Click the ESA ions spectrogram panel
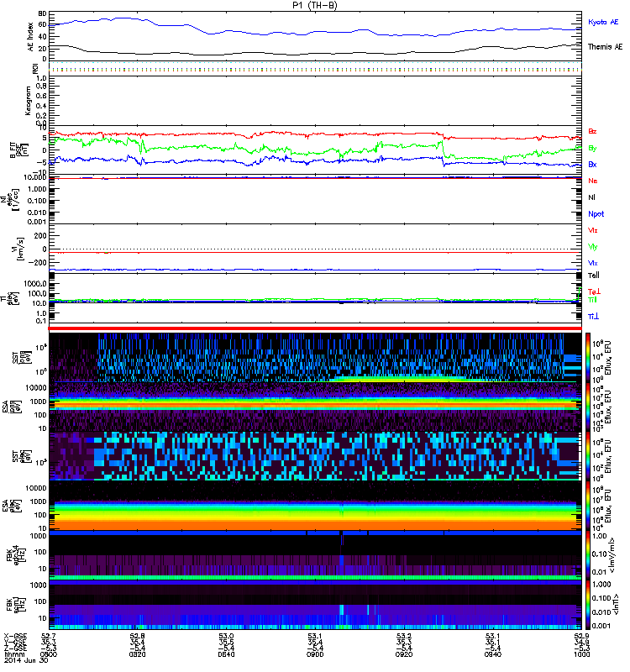 click(316, 407)
